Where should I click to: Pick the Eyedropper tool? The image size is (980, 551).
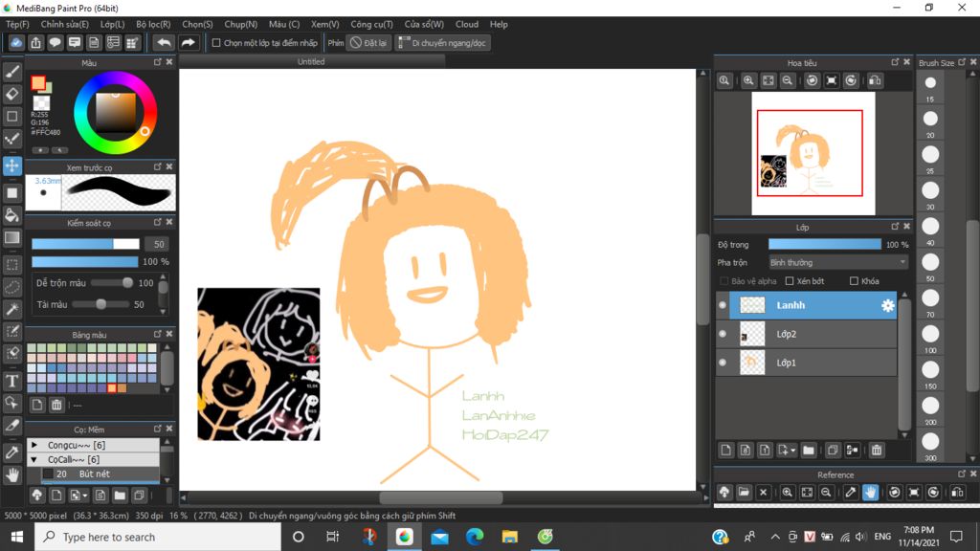click(12, 452)
